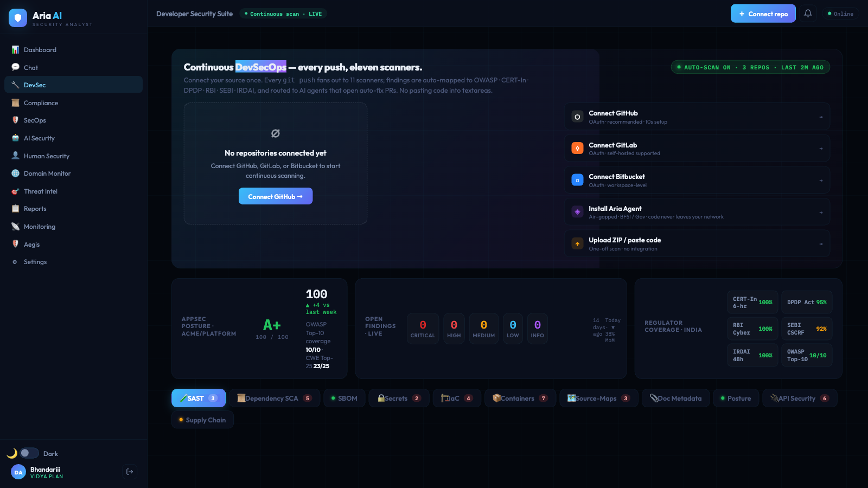Click the A+ posture grade

point(272,325)
